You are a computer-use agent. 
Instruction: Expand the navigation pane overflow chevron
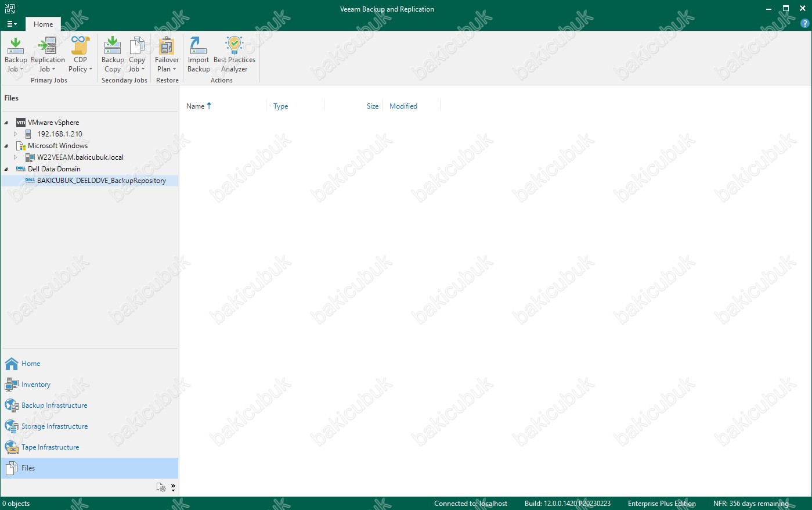(173, 487)
